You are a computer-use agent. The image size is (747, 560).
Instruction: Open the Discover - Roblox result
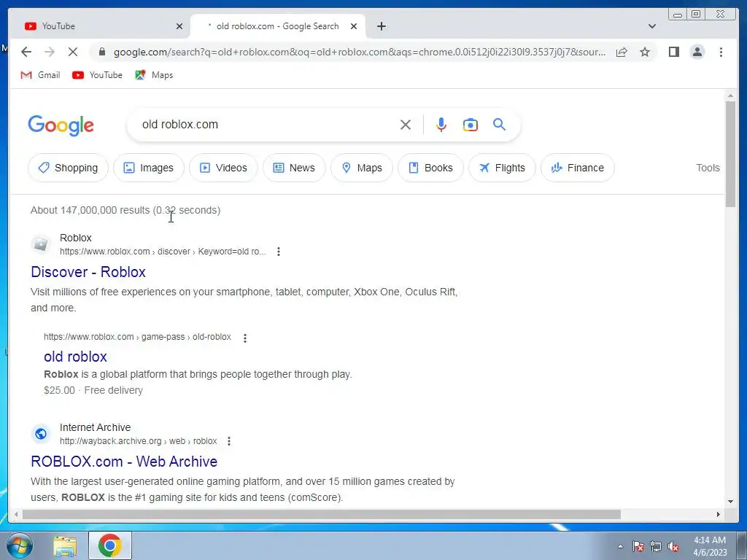pyautogui.click(x=88, y=272)
